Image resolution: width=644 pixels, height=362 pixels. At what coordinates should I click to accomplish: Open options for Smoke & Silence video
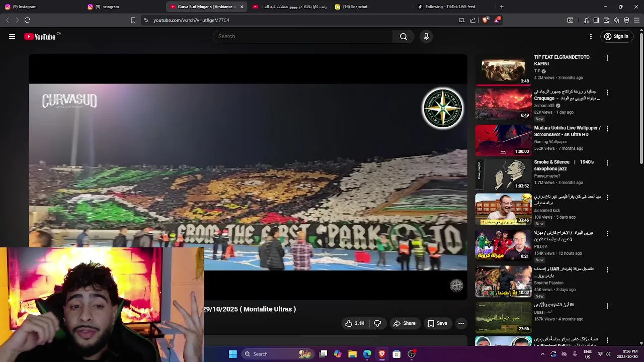(607, 163)
